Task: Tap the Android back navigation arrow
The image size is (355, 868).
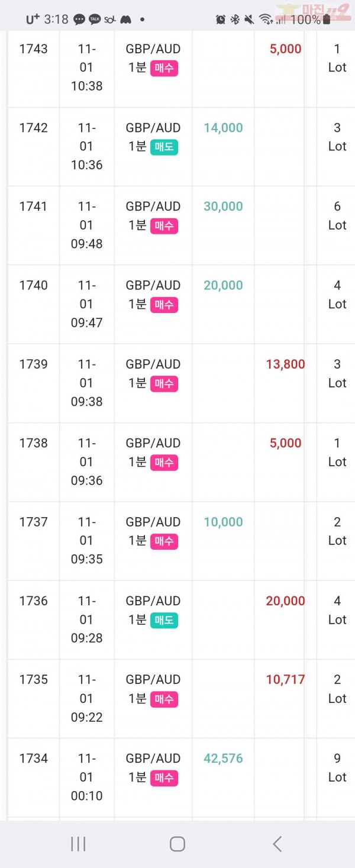Action: click(x=277, y=844)
